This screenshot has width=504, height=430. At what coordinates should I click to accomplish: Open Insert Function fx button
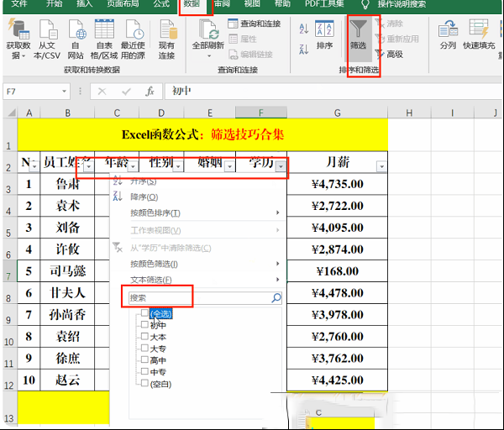tap(150, 92)
